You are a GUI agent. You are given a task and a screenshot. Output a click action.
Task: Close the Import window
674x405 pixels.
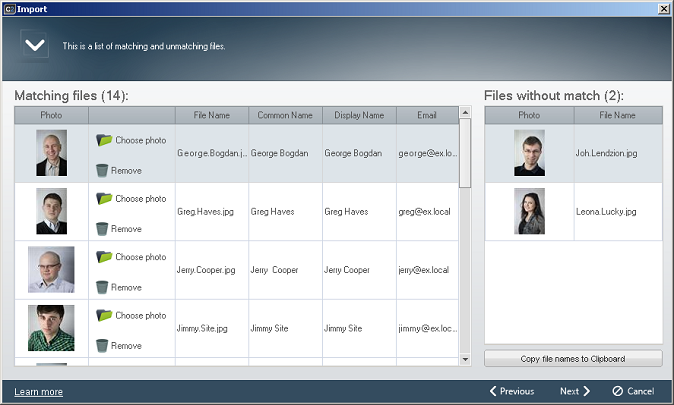click(664, 9)
